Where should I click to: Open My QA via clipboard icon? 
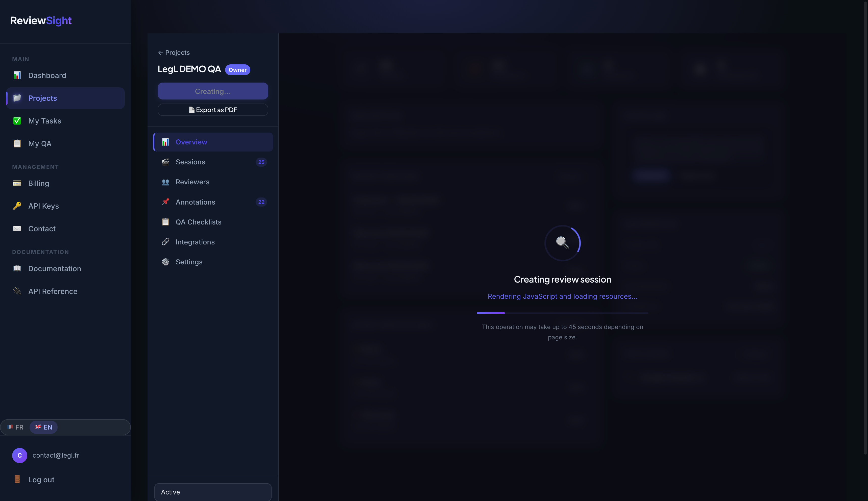17,143
